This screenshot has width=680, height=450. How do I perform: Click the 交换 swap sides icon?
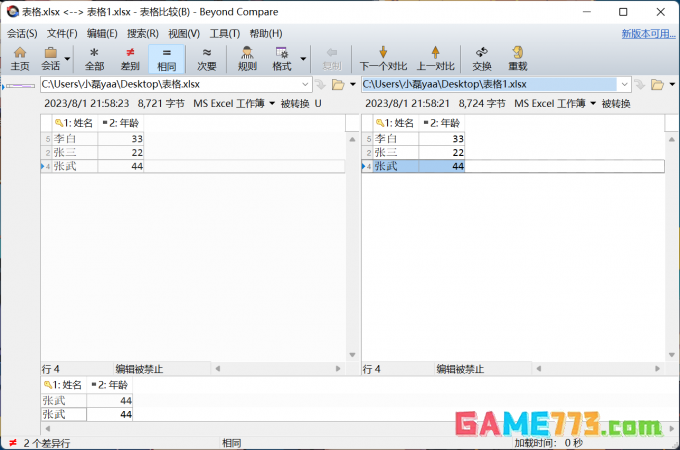click(482, 58)
